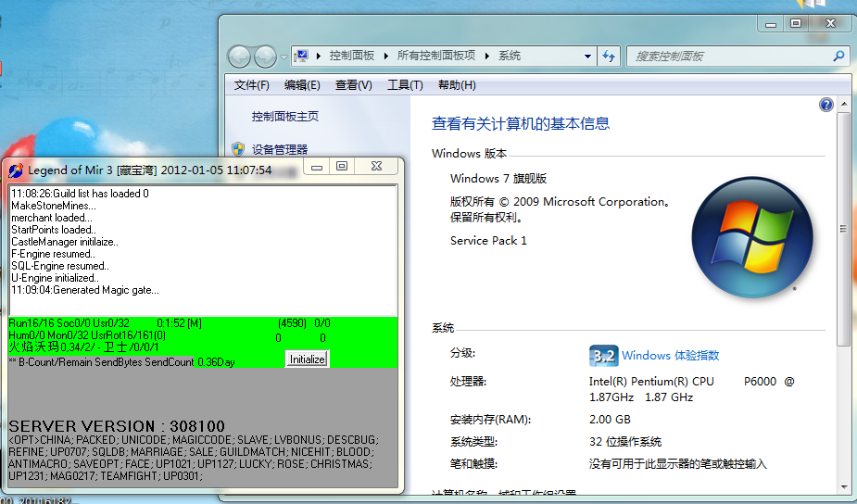
Task: Click the 'Windows 7 旗舰版' edition text
Action: point(498,178)
